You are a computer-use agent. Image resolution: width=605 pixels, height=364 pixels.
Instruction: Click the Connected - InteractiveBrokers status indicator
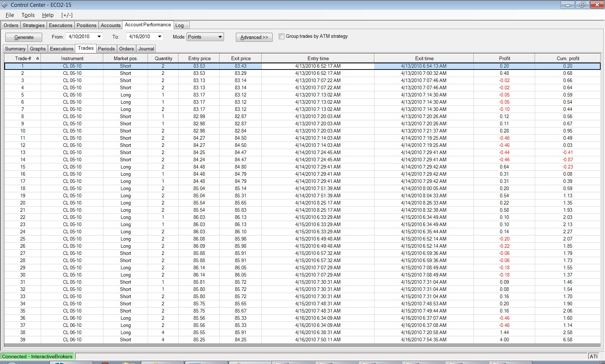[37, 356]
